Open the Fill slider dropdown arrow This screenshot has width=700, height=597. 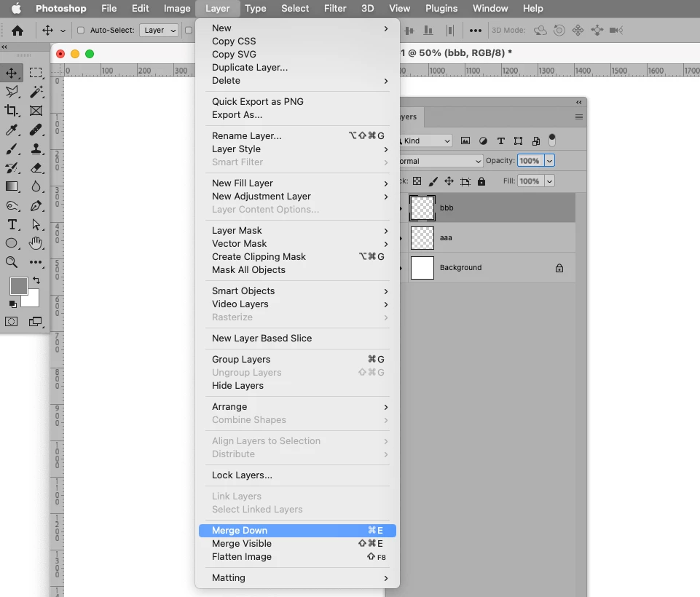(549, 181)
